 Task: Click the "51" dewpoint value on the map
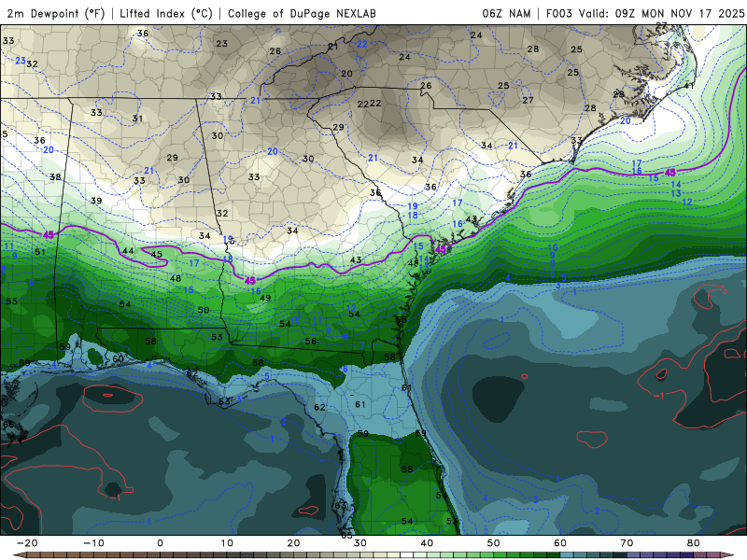(40, 252)
